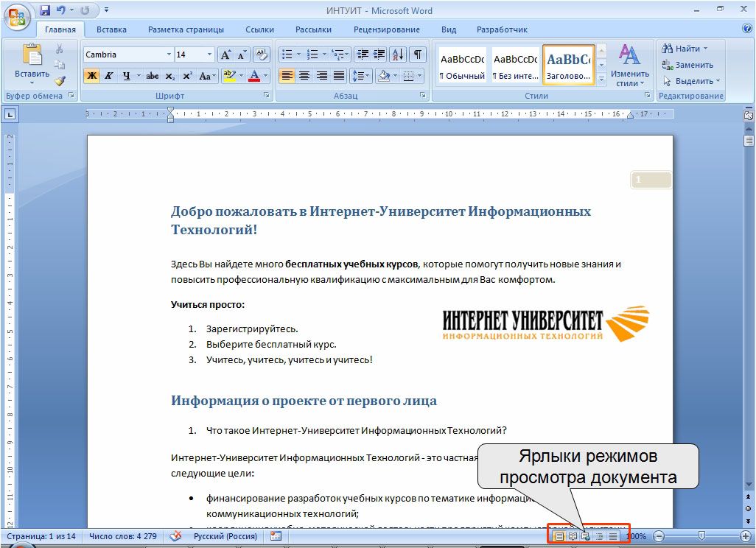
Task: Center-align the paragraph
Action: [304, 76]
